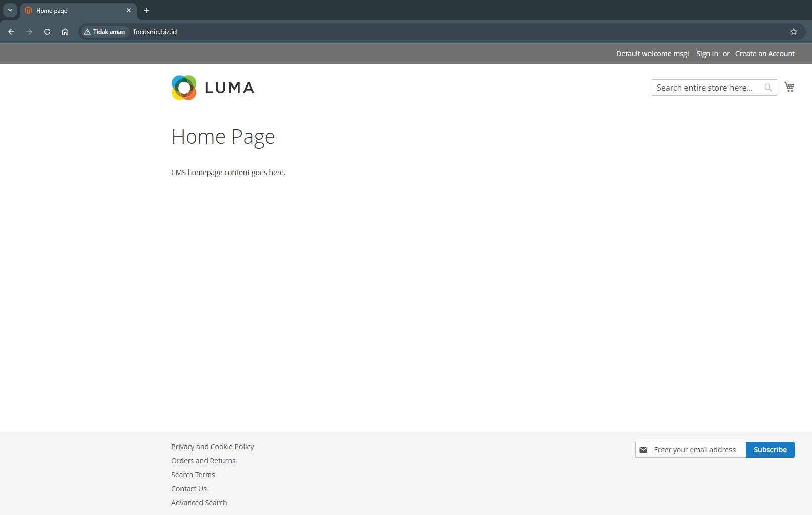
Task: Open the Sign In link
Action: pyautogui.click(x=707, y=54)
